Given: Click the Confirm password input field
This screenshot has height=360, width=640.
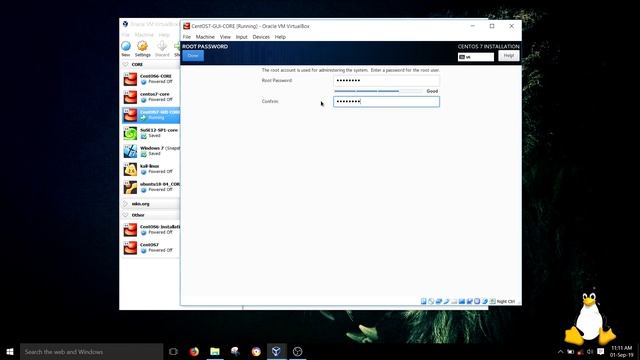Looking at the screenshot, I should point(386,102).
